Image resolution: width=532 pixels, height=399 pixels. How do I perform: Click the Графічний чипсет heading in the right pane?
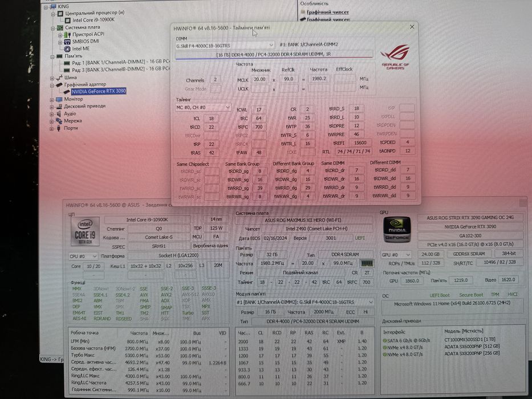(x=328, y=12)
